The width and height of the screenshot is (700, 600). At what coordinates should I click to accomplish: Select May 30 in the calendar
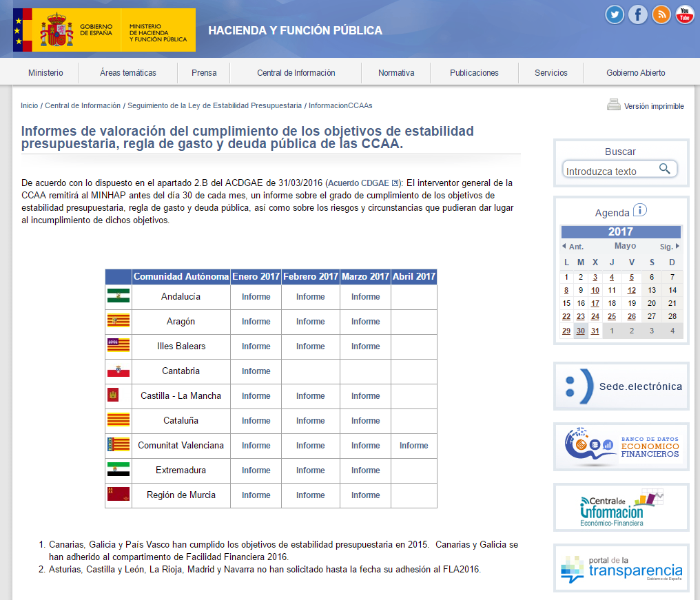580,331
